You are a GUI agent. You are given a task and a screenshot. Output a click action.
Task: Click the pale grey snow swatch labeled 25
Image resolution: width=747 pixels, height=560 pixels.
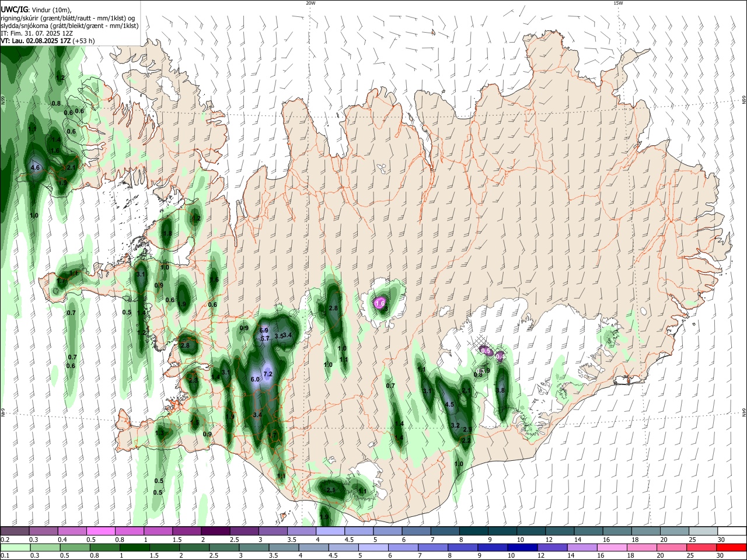click(702, 531)
